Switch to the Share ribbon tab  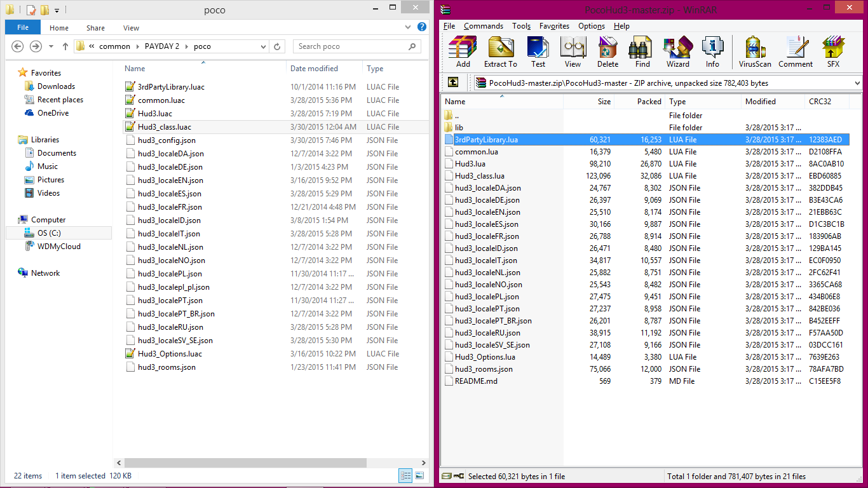tap(96, 28)
